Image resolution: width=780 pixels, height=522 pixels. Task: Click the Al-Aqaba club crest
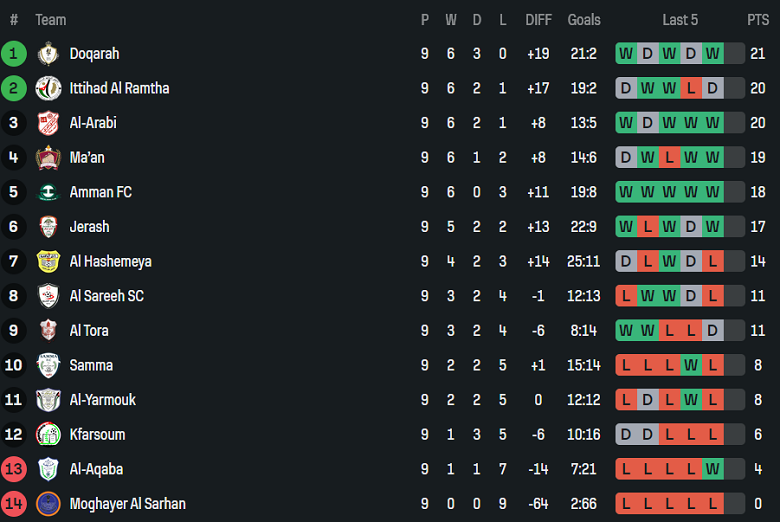pos(48,469)
